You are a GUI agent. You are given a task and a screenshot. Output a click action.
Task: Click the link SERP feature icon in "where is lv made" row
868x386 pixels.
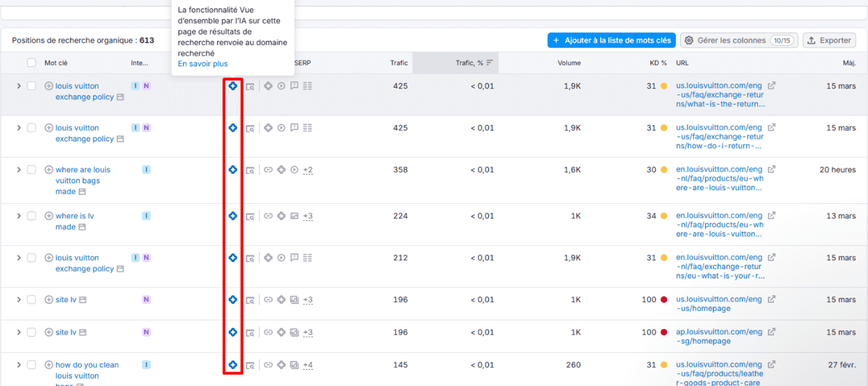268,216
